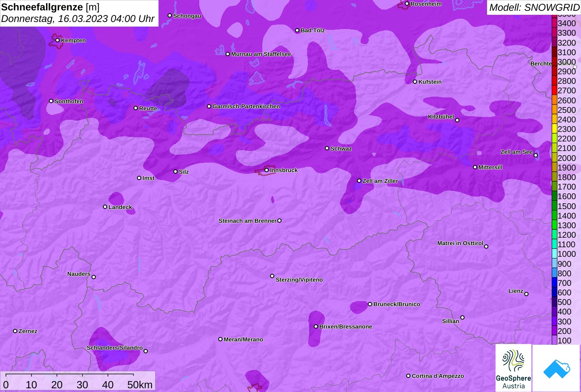
Task: Click the Brixen/Bressanone marker dot
Action: 316,326
